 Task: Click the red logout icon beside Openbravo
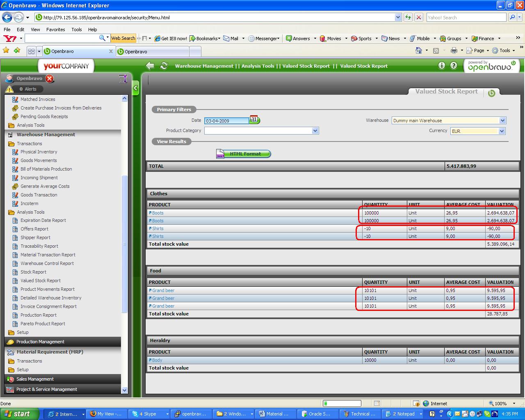(49, 79)
